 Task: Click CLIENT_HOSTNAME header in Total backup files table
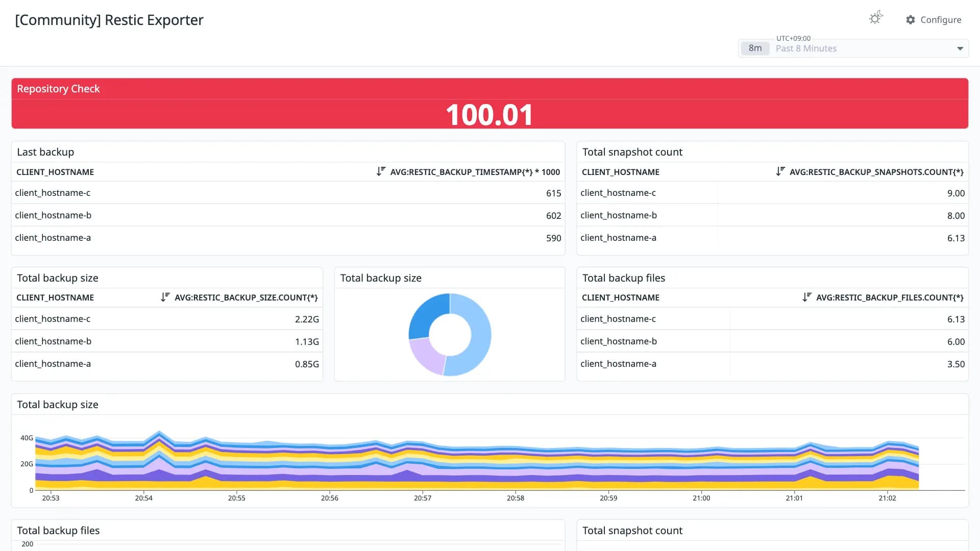[621, 297]
